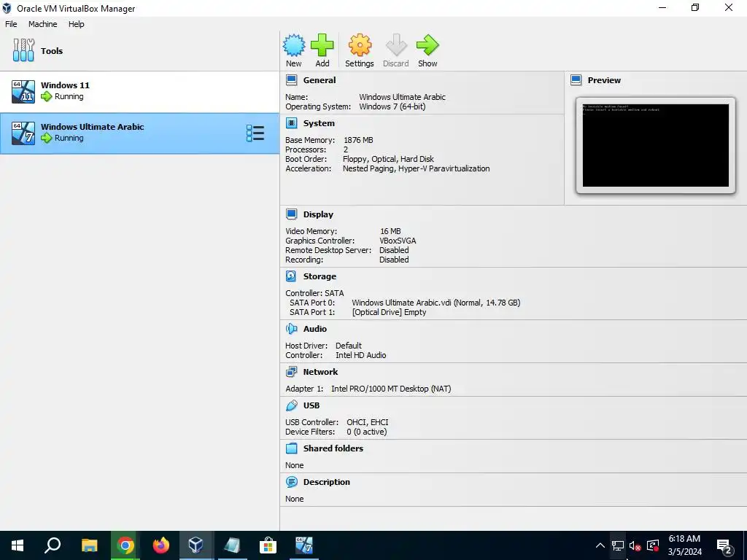The height and width of the screenshot is (560, 747).
Task: Open the File menu
Action: click(x=11, y=24)
